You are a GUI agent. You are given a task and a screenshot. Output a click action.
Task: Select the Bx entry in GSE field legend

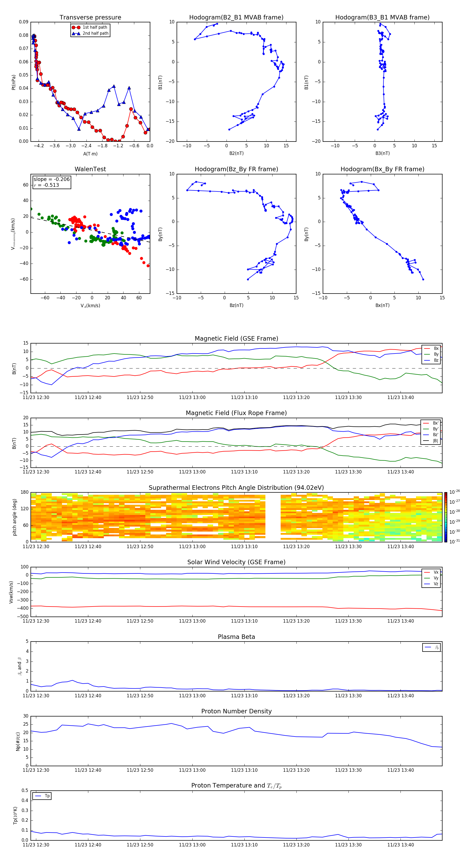tap(431, 349)
